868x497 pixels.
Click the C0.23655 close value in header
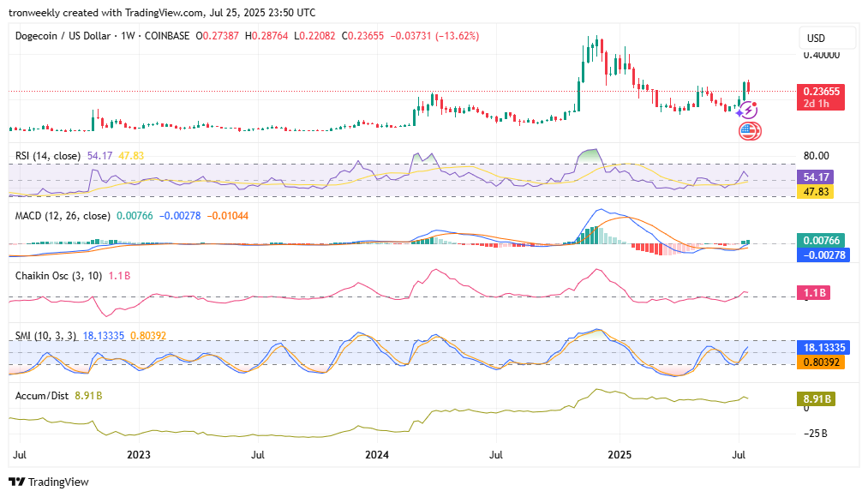[x=362, y=36]
